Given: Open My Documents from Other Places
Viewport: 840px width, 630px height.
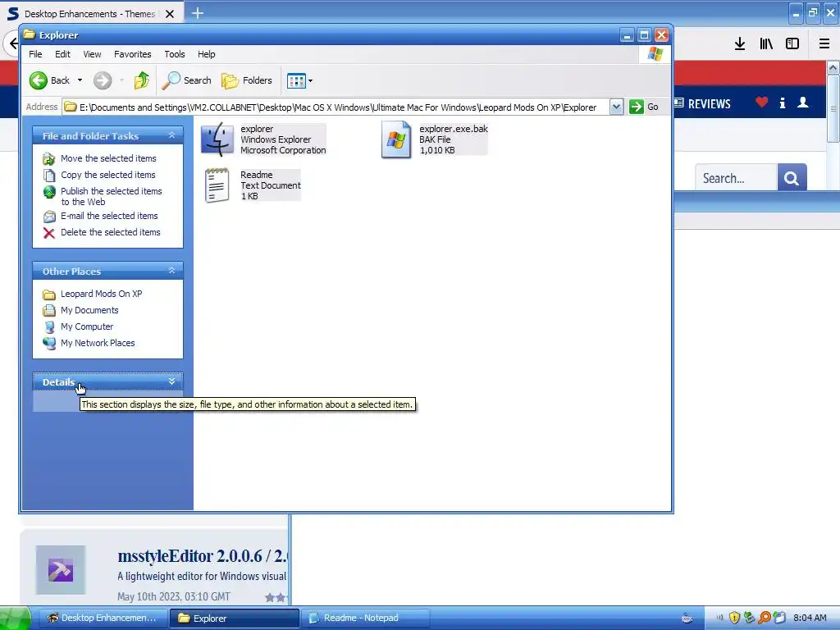Looking at the screenshot, I should tap(89, 310).
